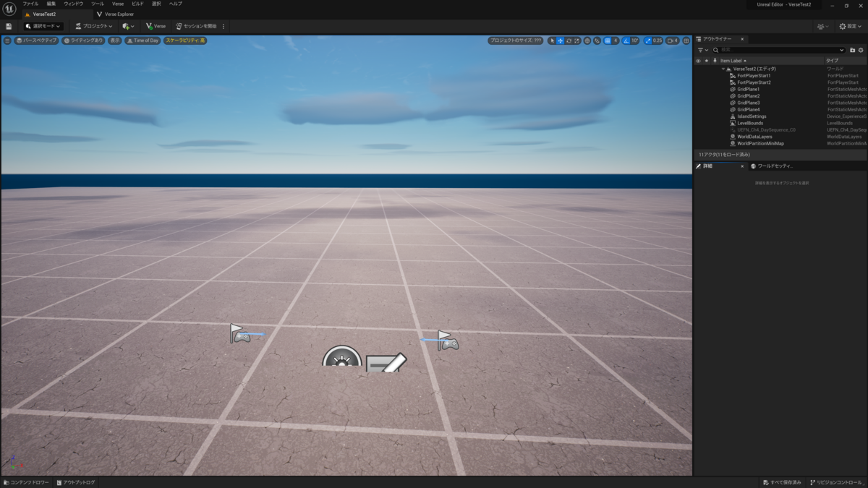Click the surface snapping icon in viewport
The height and width of the screenshot is (488, 868).
[x=587, y=41]
